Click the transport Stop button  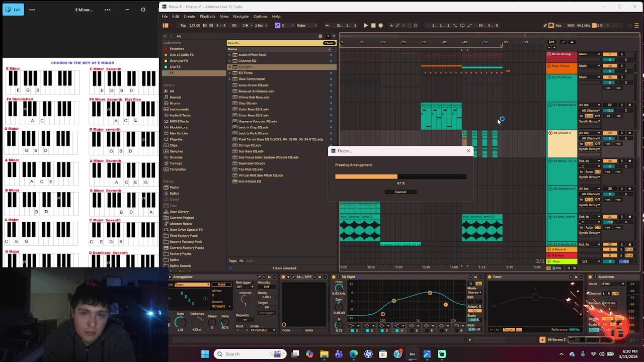(373, 25)
